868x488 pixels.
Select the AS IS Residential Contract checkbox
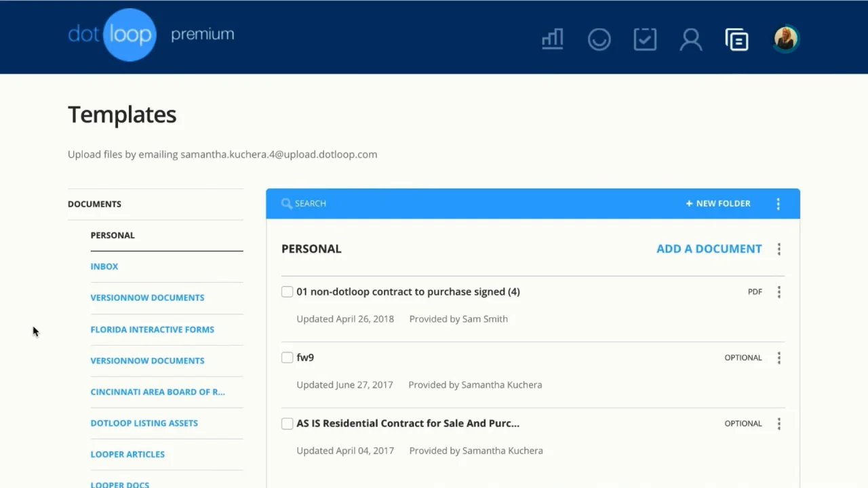288,424
